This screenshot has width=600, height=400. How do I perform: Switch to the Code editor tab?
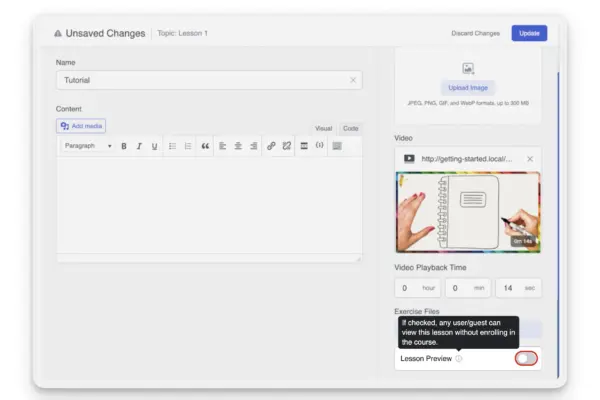click(350, 128)
